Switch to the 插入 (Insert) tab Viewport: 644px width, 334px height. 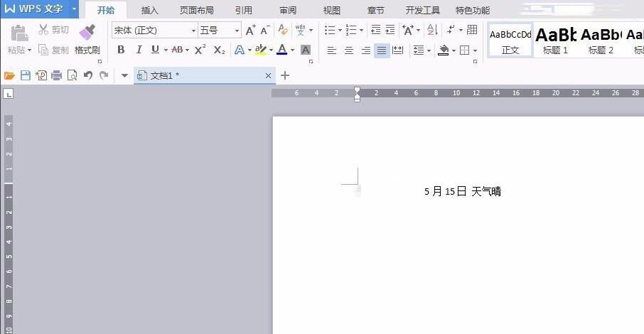click(150, 10)
